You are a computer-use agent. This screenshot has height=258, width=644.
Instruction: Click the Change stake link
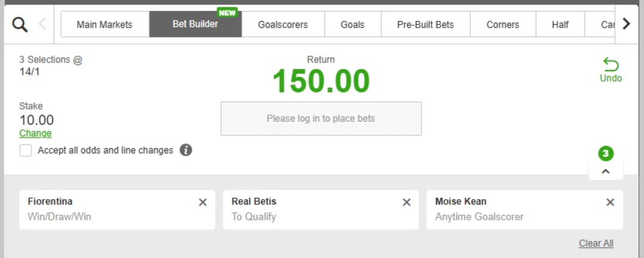coord(35,133)
